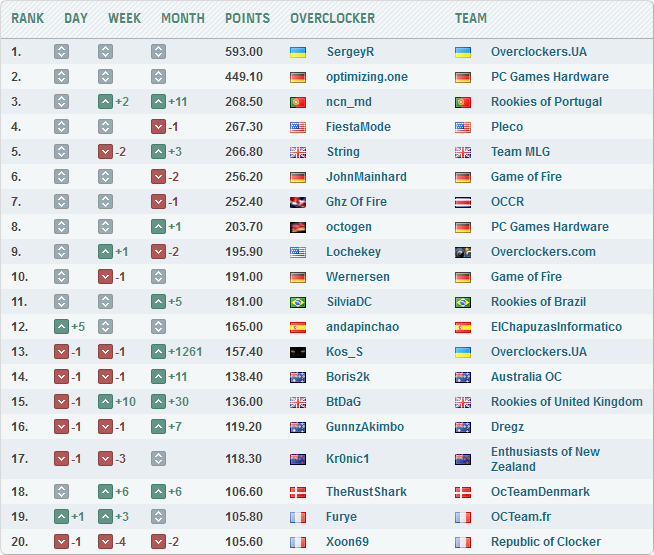This screenshot has height=555, width=654.
Task: Click green up arrow in ncn_md month column
Action: pos(158,102)
